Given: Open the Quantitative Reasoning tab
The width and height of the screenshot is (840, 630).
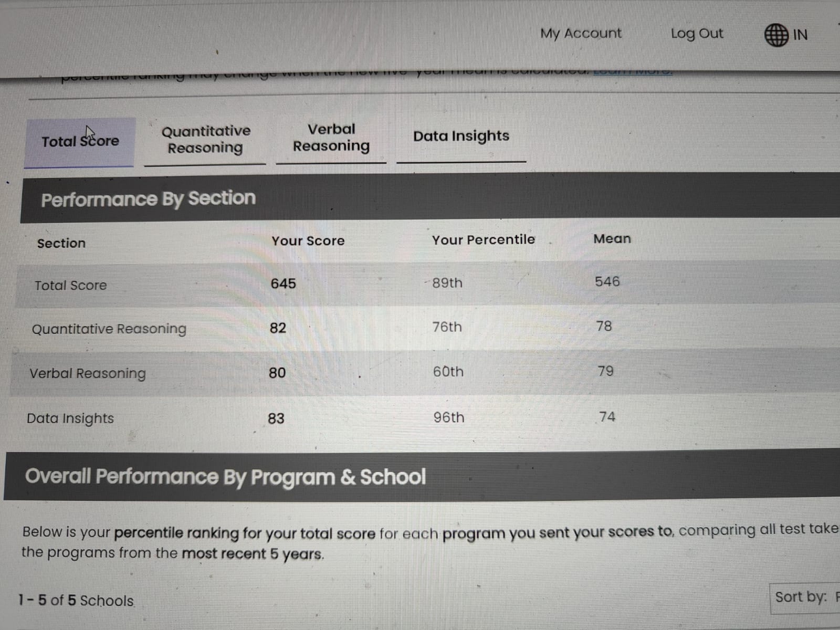Looking at the screenshot, I should point(206,139).
